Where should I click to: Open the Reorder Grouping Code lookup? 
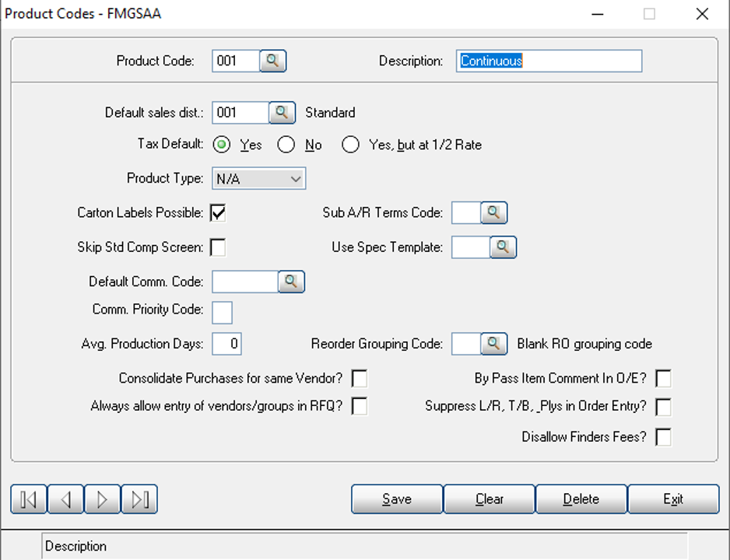coord(494,344)
